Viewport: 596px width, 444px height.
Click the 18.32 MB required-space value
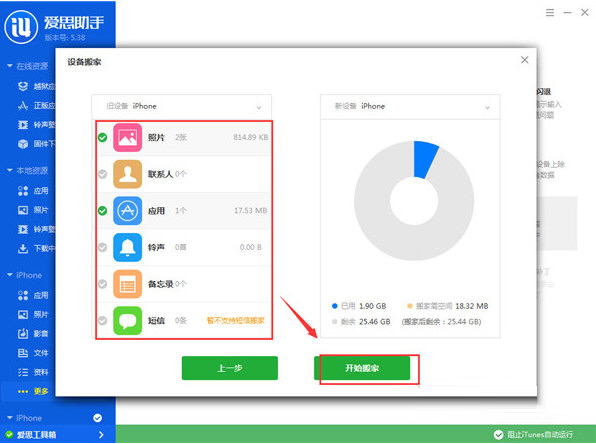coord(471,306)
